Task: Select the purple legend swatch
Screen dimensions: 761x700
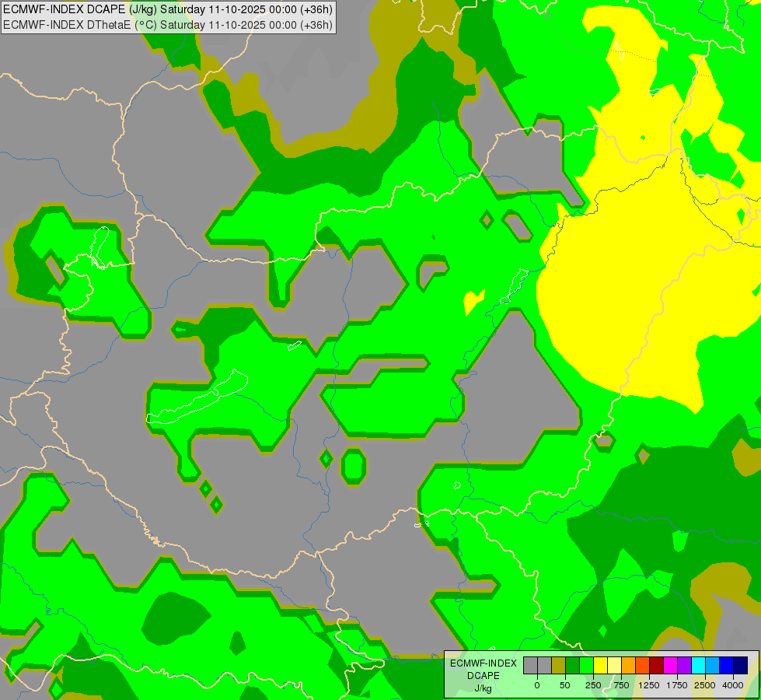Action: coord(685,665)
